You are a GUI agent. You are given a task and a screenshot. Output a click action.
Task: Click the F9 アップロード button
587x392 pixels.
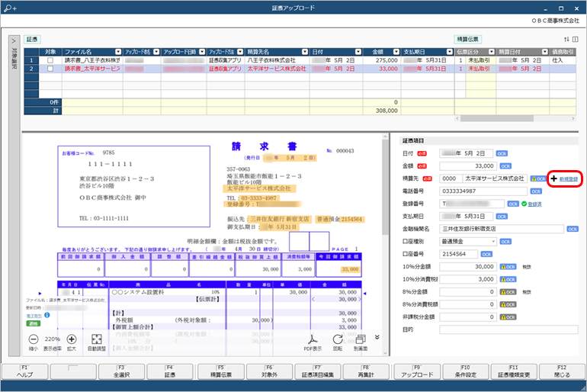pos(417,371)
